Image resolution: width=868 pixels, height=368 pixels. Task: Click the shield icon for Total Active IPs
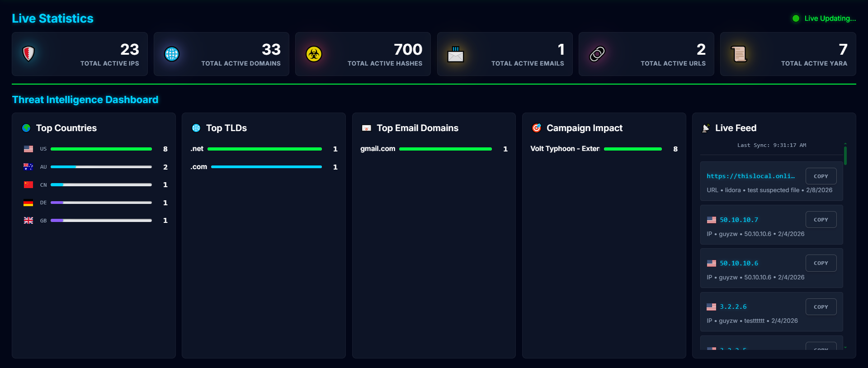pyautogui.click(x=28, y=54)
